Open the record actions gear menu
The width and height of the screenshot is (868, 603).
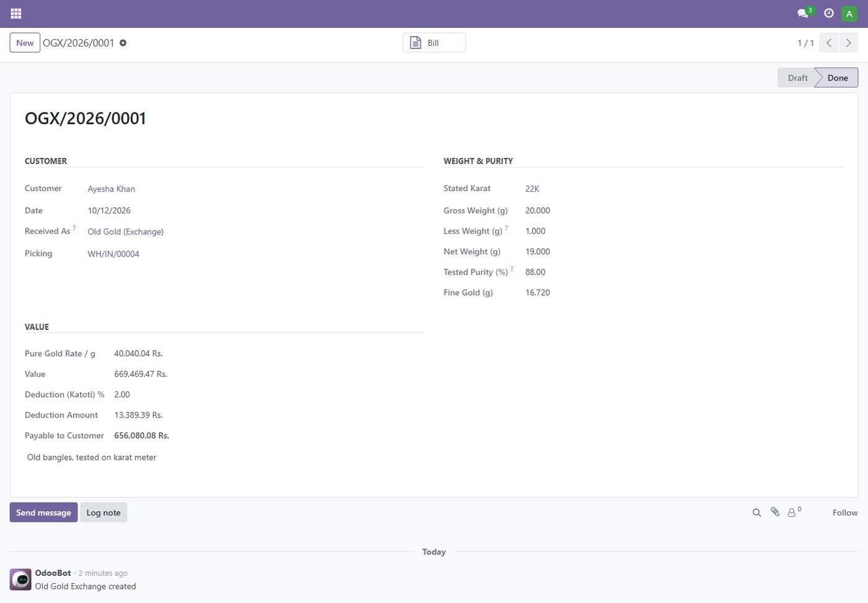(123, 43)
